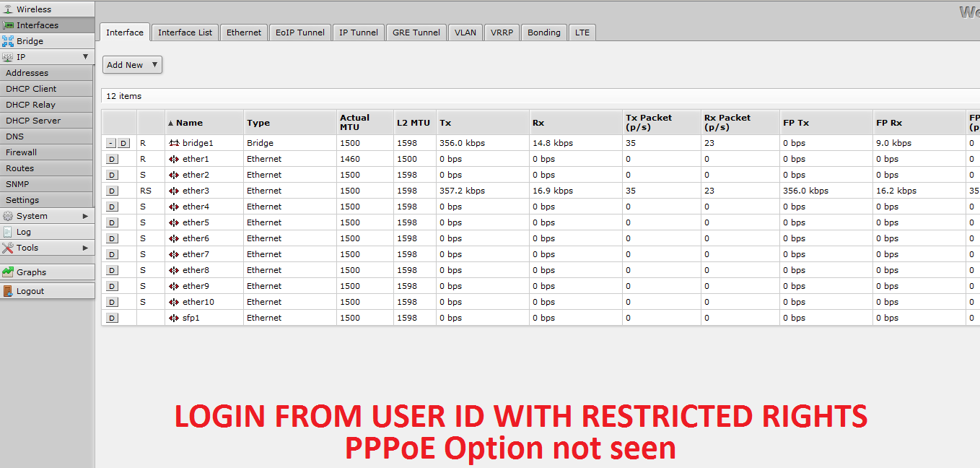The height and width of the screenshot is (468, 980).
Task: Disable ether3 with its D button
Action: click(112, 191)
